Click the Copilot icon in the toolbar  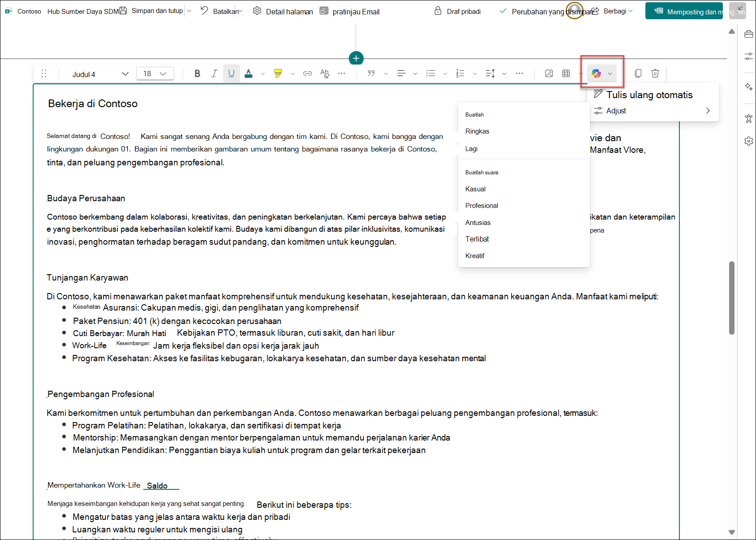596,73
